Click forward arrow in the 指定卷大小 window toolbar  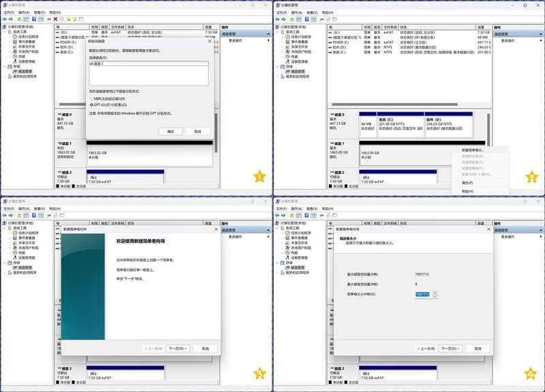[x=283, y=215]
